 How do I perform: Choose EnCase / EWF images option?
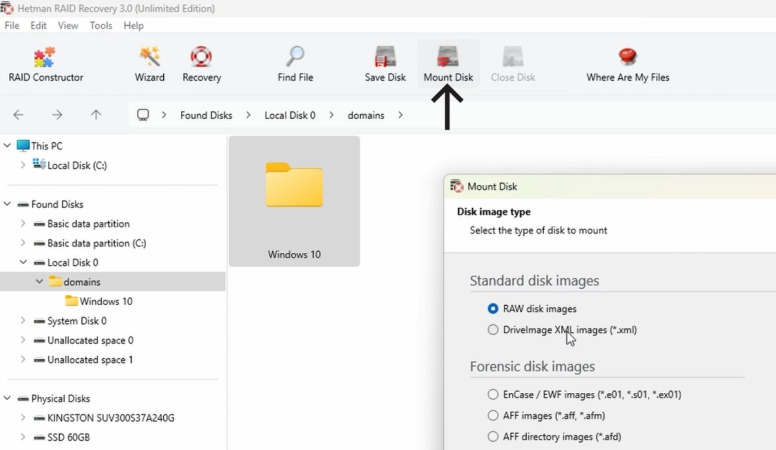point(584,395)
